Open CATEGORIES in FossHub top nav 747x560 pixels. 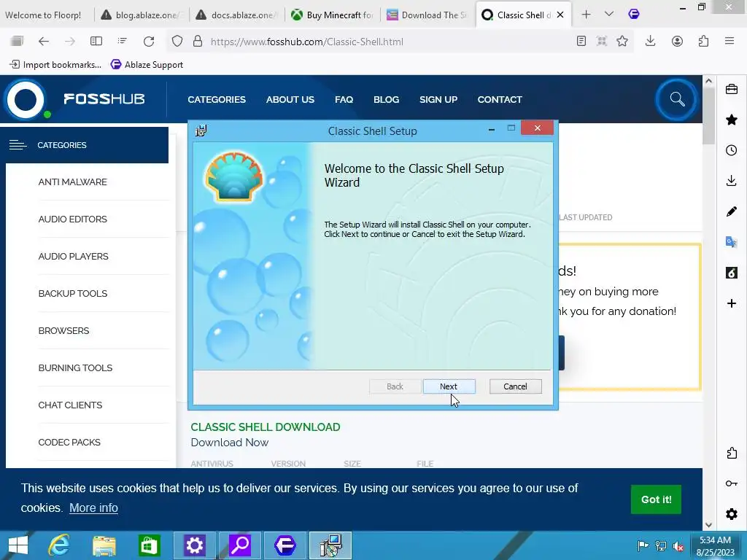click(217, 99)
